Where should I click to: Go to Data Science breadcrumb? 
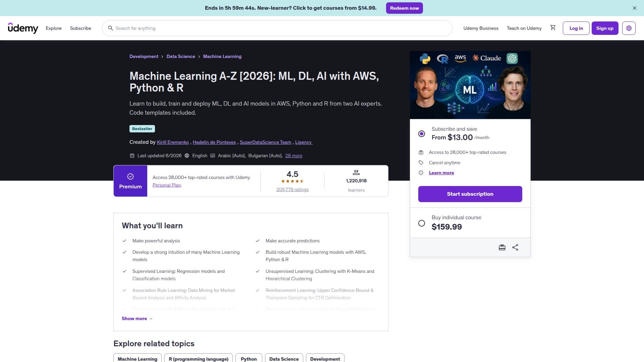click(x=181, y=56)
